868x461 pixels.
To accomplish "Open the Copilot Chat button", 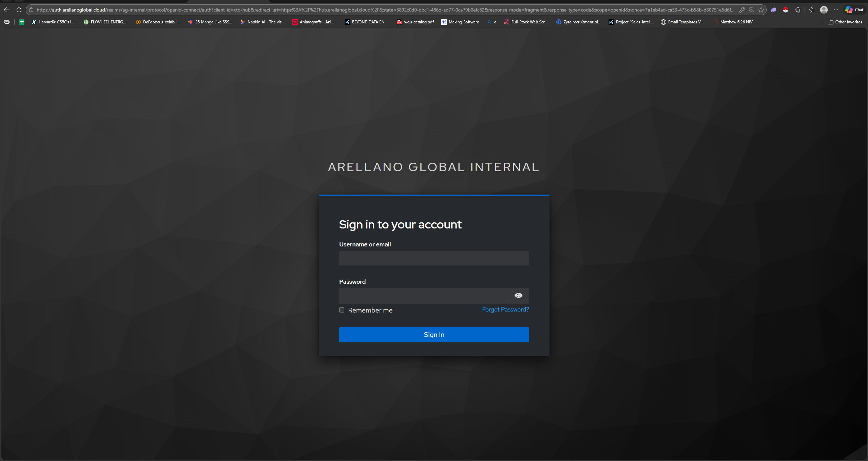I will [x=854, y=10].
